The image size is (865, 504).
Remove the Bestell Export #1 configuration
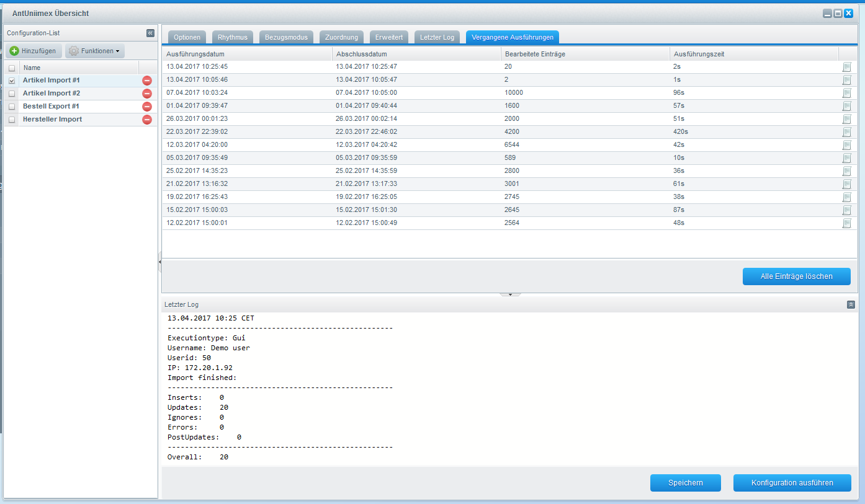coord(147,107)
